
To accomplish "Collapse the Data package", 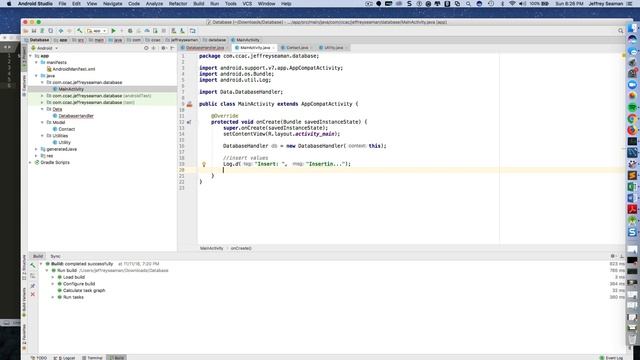I will click(x=42, y=109).
